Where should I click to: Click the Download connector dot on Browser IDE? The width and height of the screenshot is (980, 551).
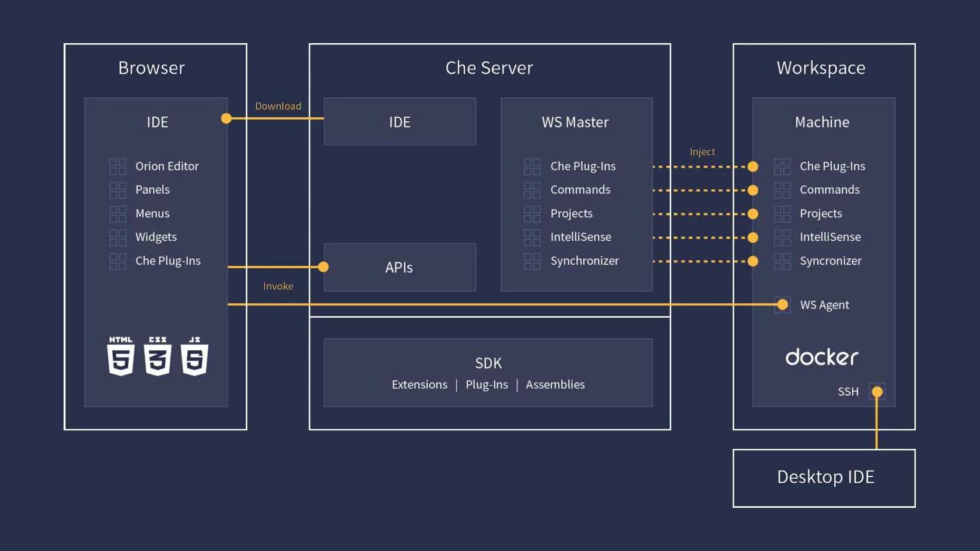226,118
